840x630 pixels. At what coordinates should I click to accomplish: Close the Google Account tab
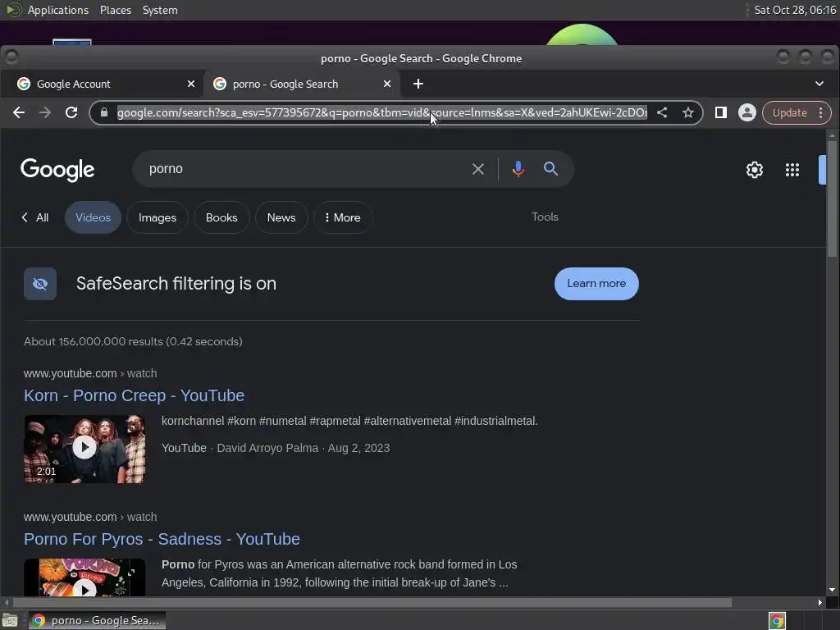pos(190,84)
